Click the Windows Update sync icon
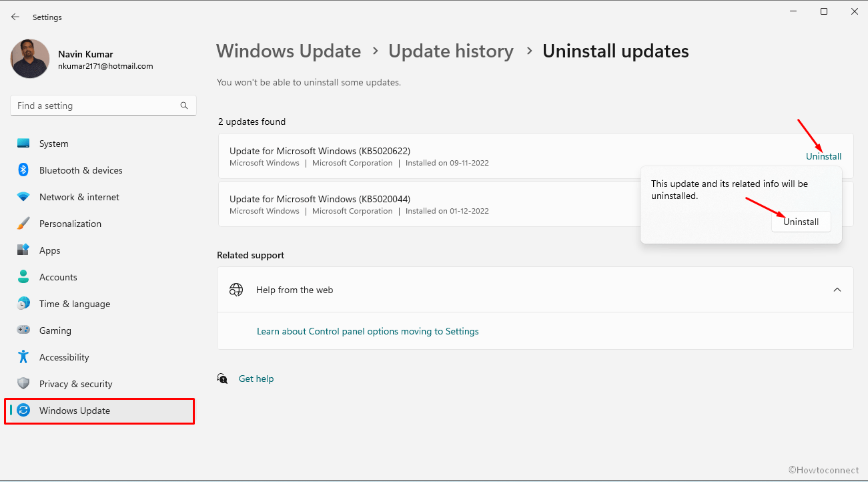The width and height of the screenshot is (868, 482). (x=23, y=411)
